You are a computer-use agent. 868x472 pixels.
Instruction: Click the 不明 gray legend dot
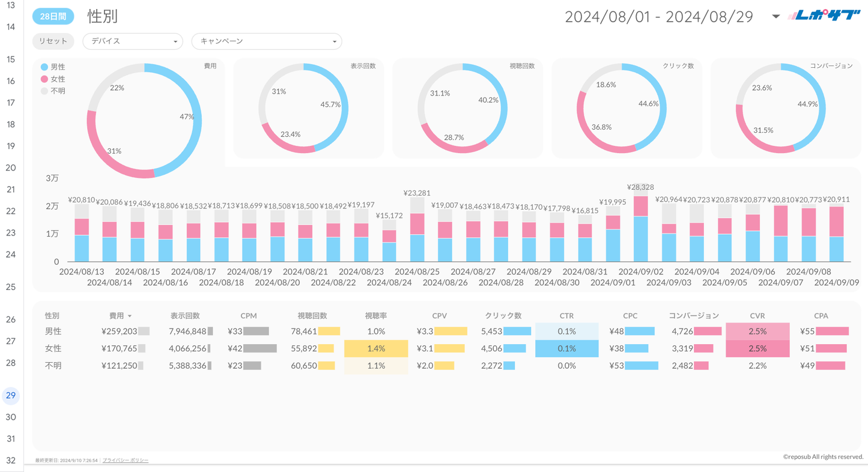(x=44, y=91)
